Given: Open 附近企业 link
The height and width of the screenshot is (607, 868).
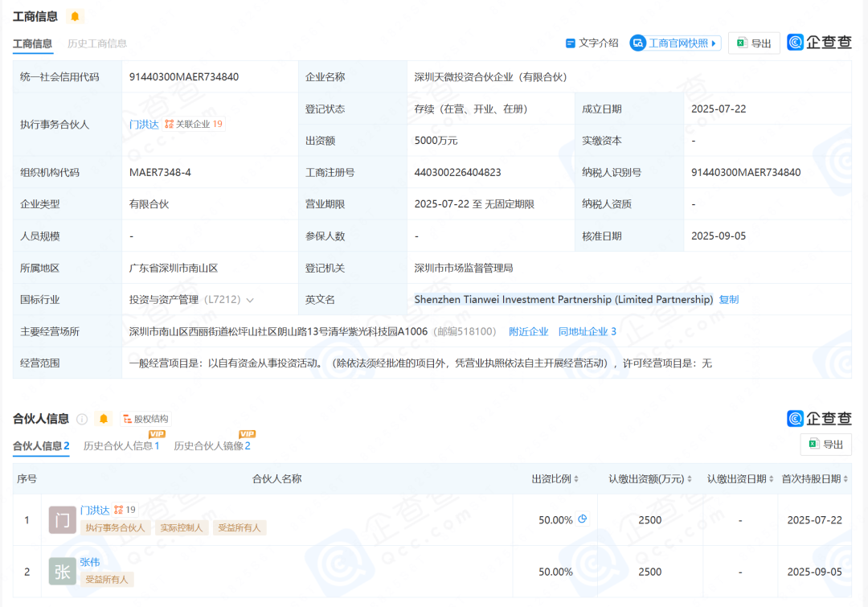Looking at the screenshot, I should pos(528,332).
